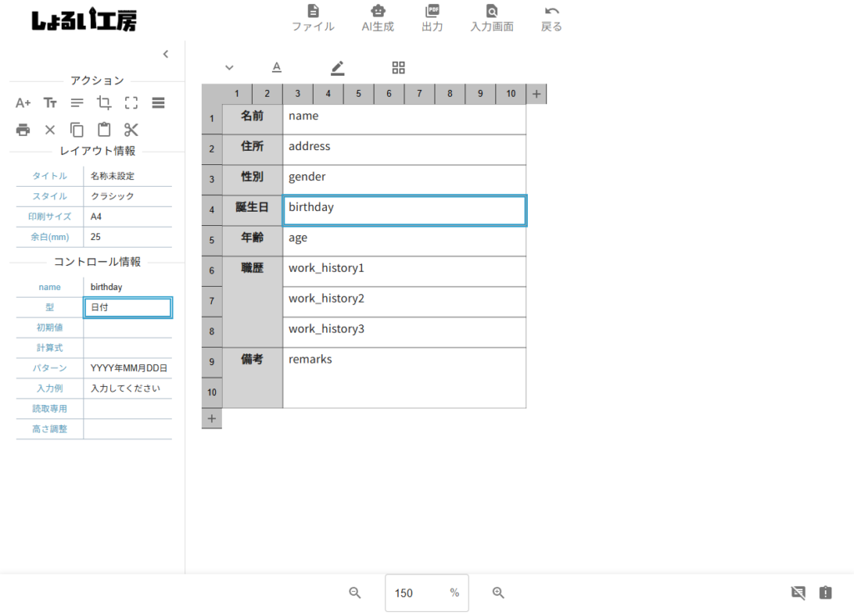854x616 pixels.
Task: Open the AI生成 menu
Action: [378, 18]
